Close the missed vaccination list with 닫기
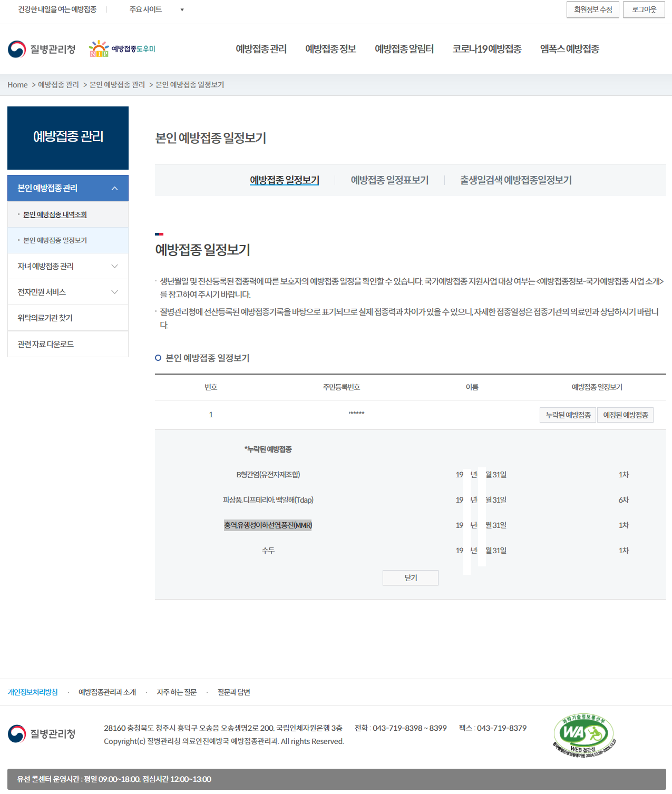Screen dimensions: 672x794 410,577
